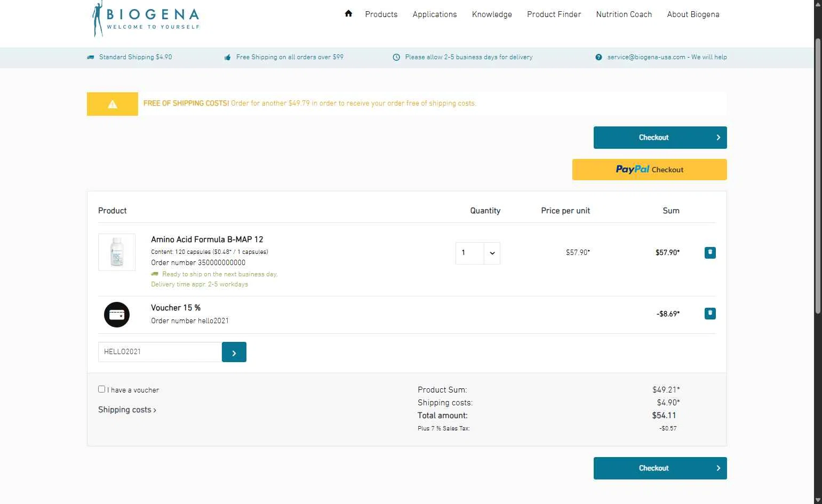
Task: Click the shipping truck icon in info bar
Action: pyautogui.click(x=91, y=57)
